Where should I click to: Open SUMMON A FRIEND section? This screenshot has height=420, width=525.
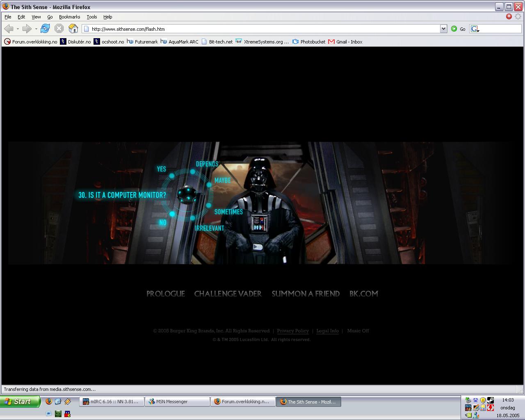coord(306,294)
